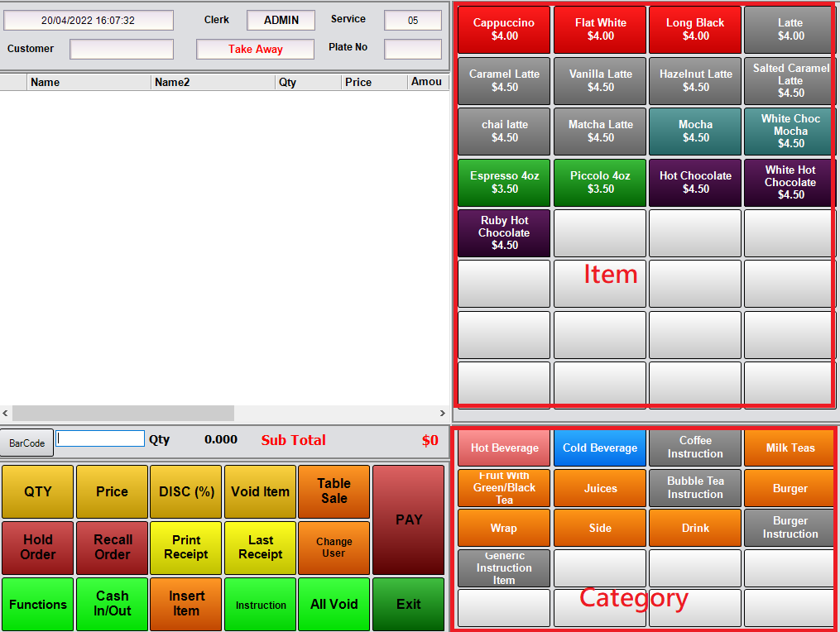Viewport: 840px width, 632px height.
Task: Show the Burger category
Action: (x=790, y=488)
